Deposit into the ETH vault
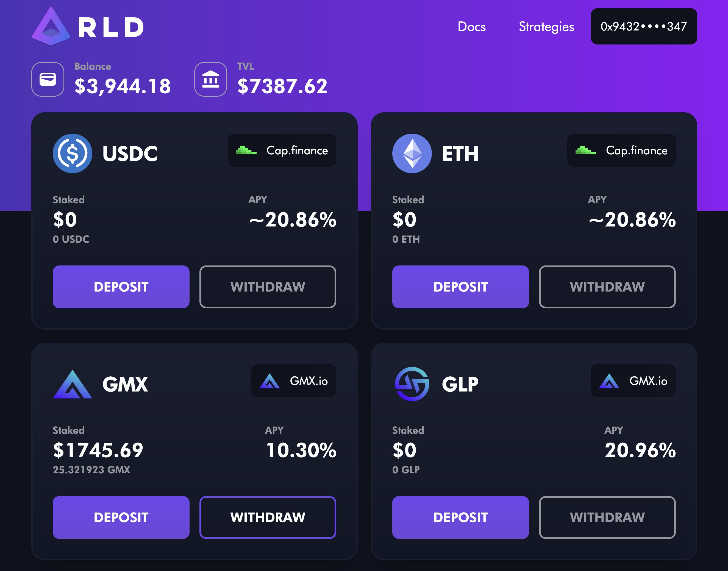 pyautogui.click(x=460, y=287)
